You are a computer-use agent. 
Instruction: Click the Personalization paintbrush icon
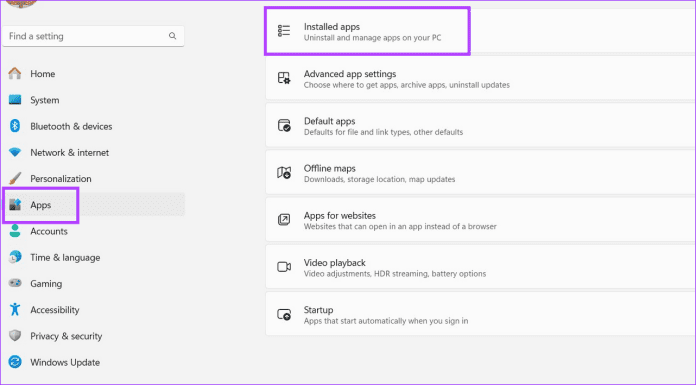(15, 179)
